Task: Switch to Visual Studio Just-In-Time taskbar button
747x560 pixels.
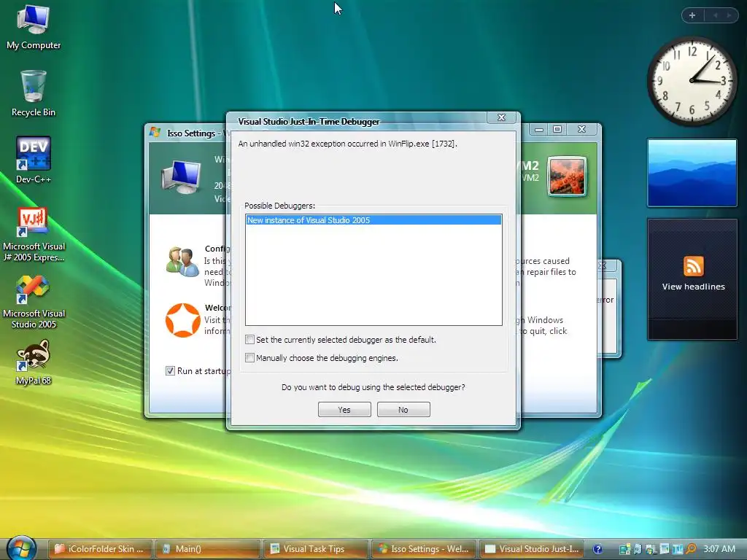Action: click(x=532, y=549)
